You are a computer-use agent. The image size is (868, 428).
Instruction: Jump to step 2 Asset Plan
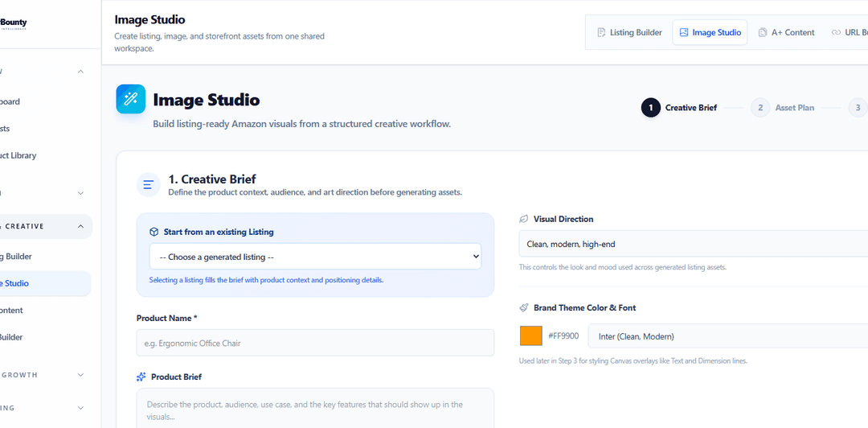[784, 108]
